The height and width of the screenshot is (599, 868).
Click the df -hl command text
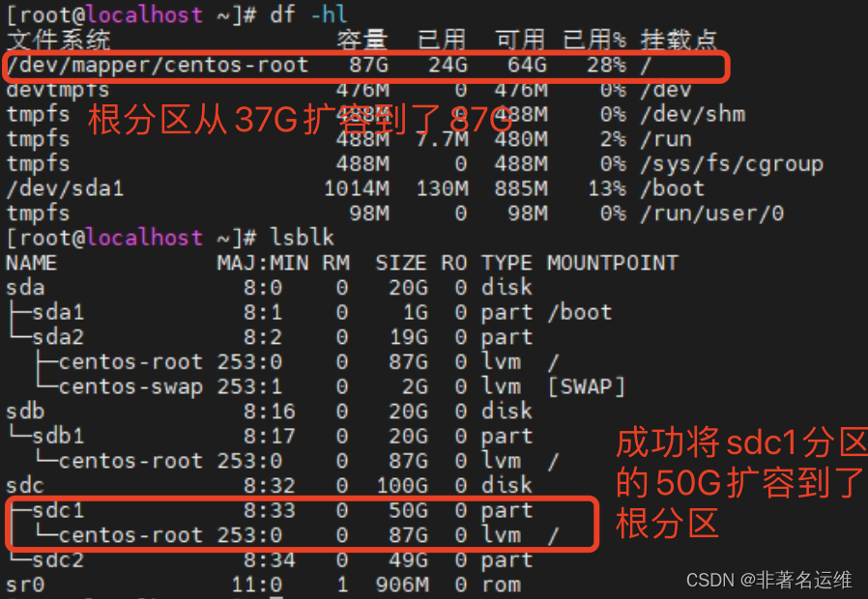(308, 14)
